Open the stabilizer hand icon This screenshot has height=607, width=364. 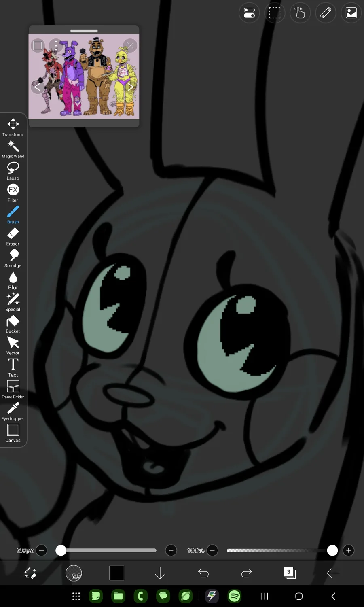300,13
